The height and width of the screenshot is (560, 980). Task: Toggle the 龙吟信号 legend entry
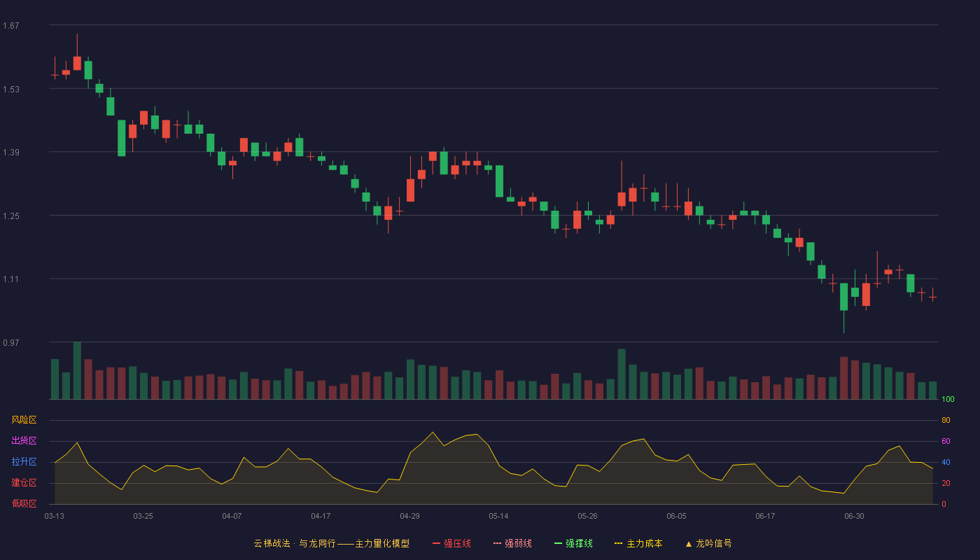708,543
